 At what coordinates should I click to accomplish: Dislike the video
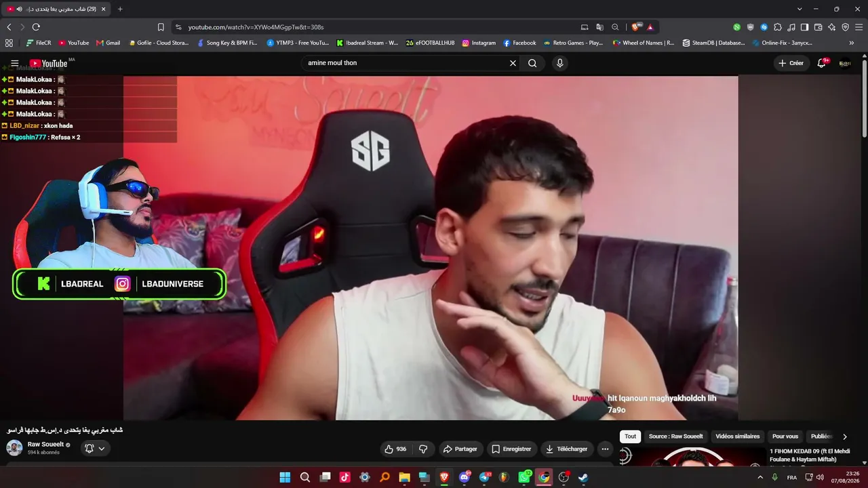click(x=423, y=449)
